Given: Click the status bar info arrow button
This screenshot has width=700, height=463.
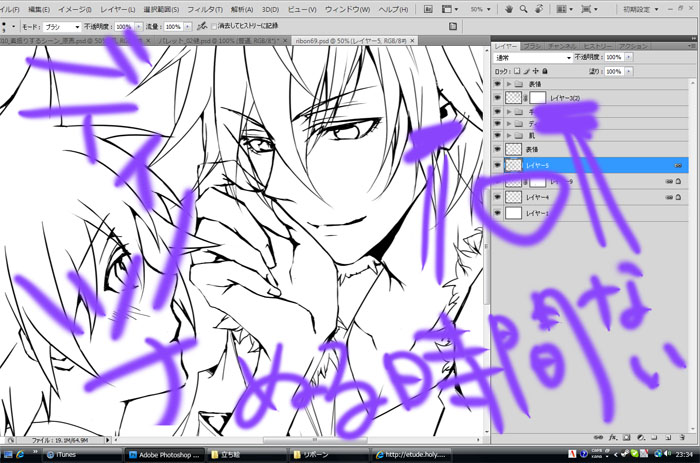Looking at the screenshot, I should click(107, 440).
